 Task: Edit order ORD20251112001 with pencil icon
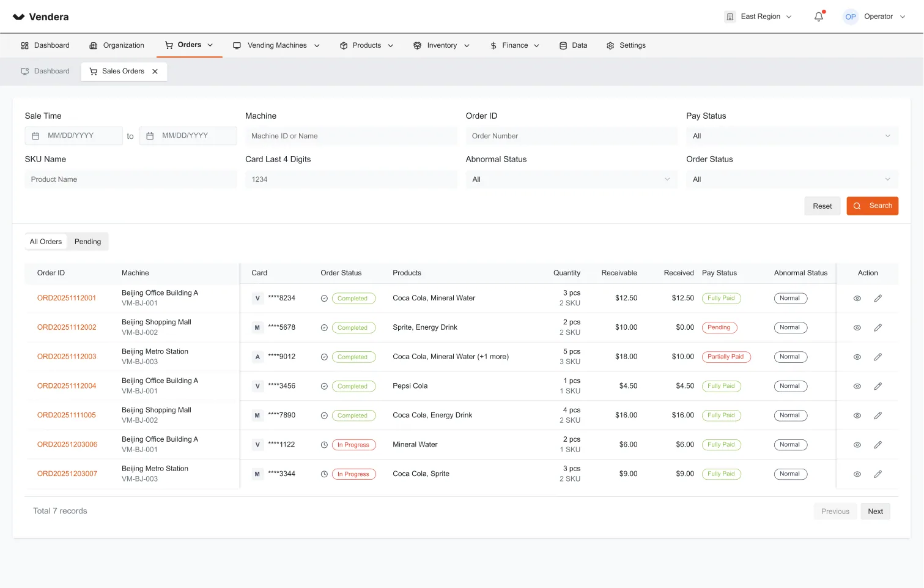[x=878, y=299]
